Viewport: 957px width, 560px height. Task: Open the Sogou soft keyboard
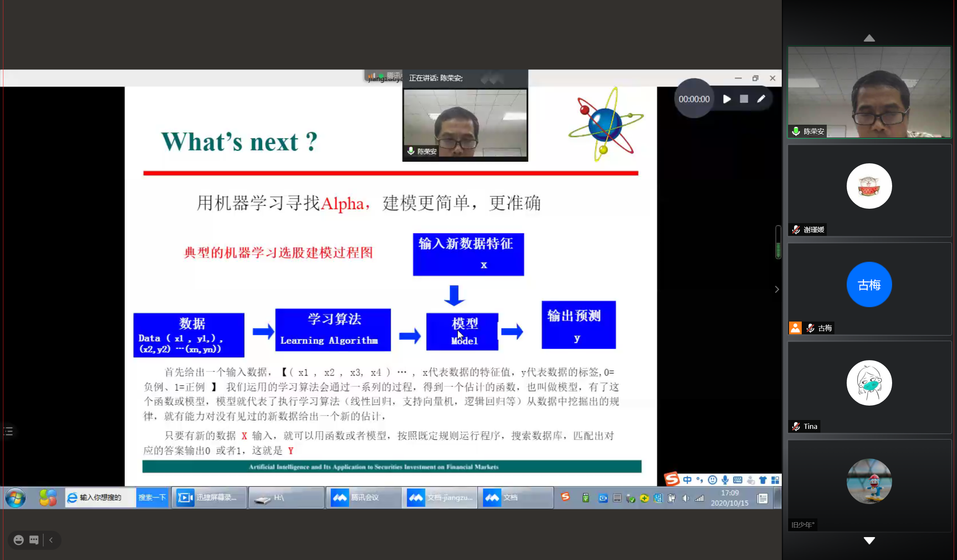coord(737,480)
